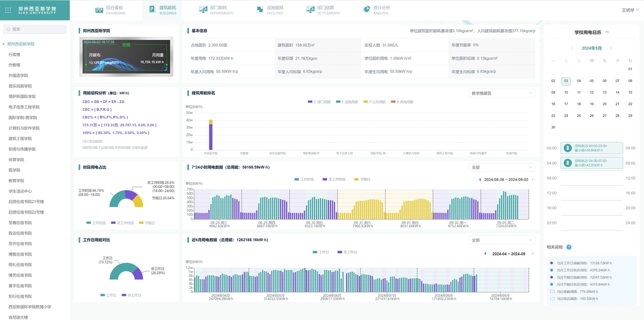Image resolution: width=644 pixels, height=320 pixels.
Task: Click the 相关说明 help question icon
Action: 569,247
